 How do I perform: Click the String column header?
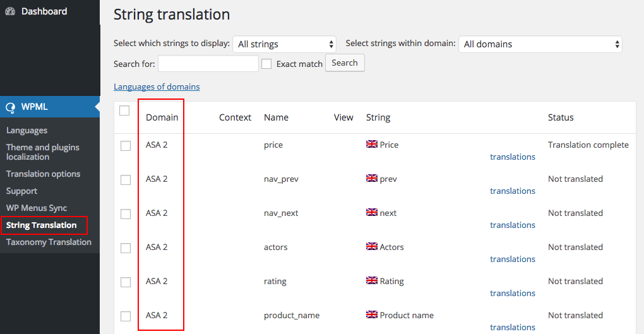378,117
